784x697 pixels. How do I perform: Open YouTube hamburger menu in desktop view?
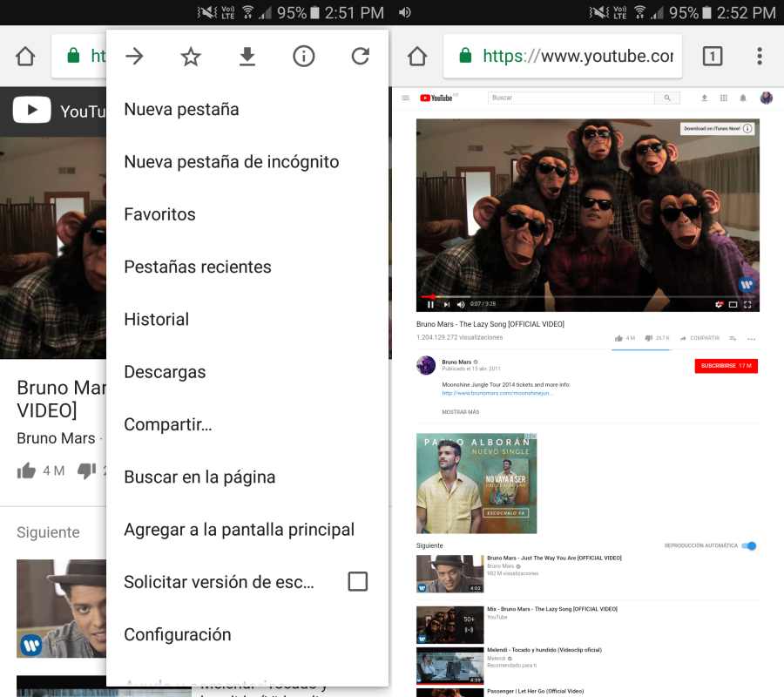tap(405, 98)
